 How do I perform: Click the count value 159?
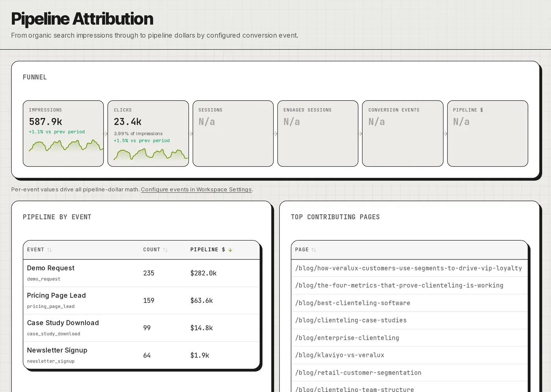click(x=149, y=301)
